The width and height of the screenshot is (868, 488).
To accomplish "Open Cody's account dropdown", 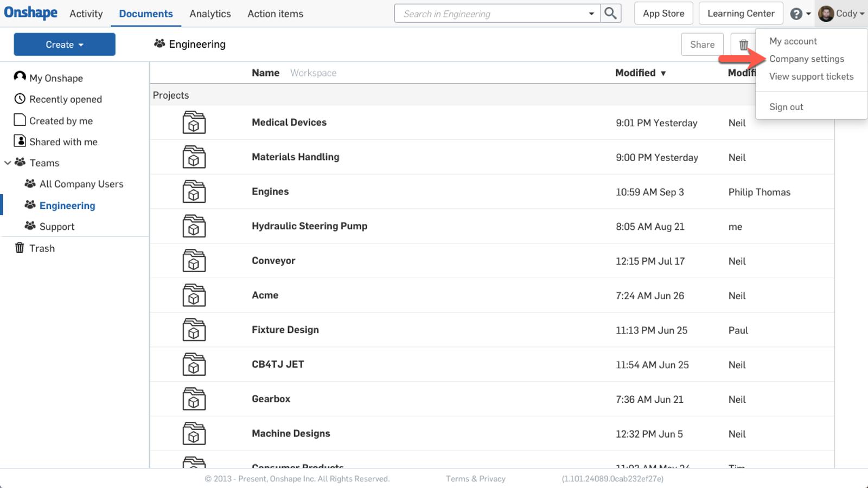I will [841, 13].
